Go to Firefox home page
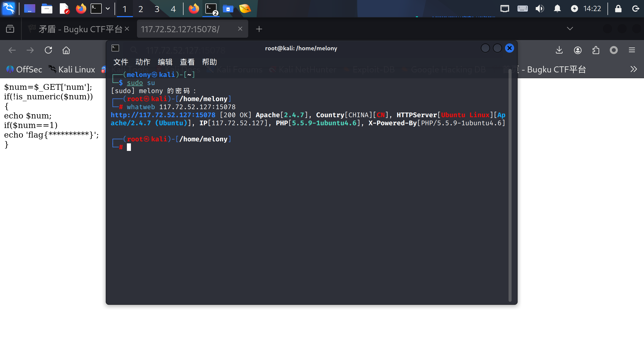 (66, 50)
